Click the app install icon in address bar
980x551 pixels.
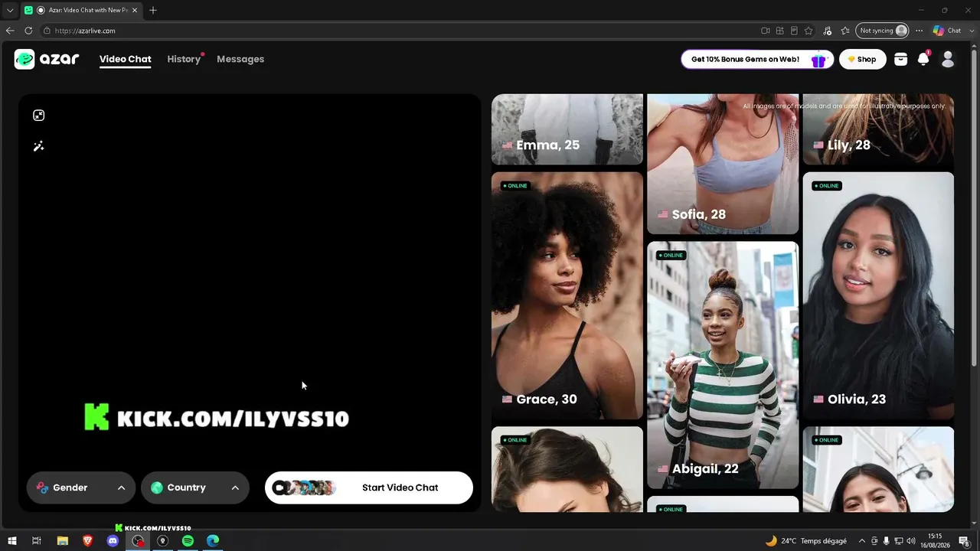point(779,31)
